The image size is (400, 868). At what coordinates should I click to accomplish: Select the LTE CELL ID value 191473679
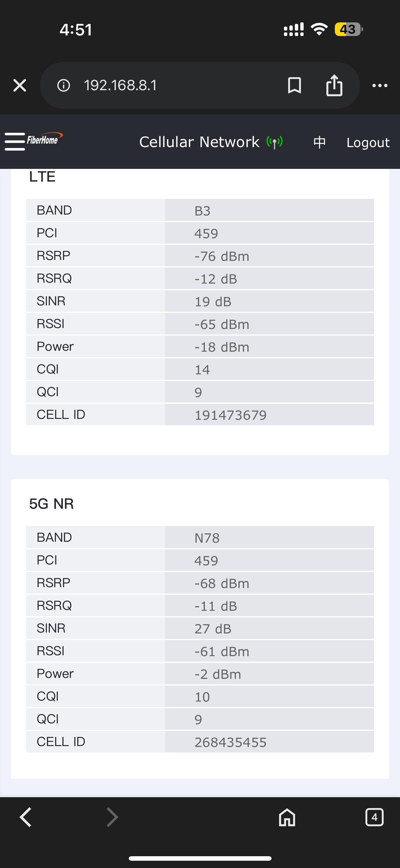(x=231, y=415)
